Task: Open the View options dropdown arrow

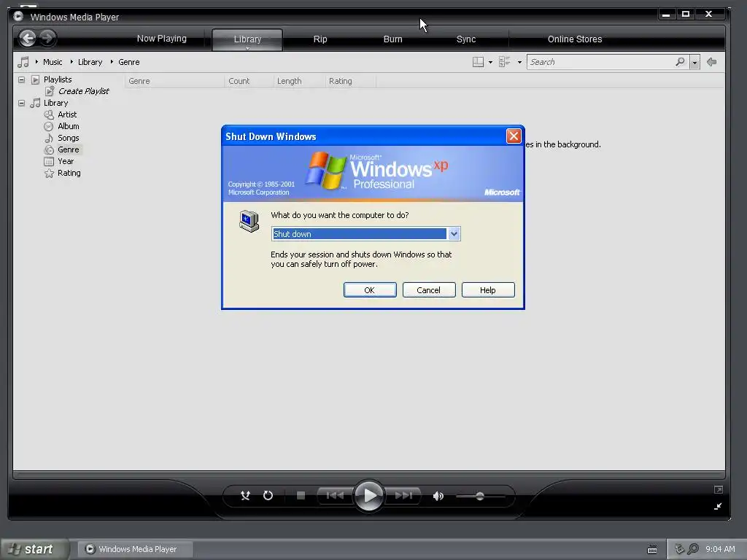Action: coord(519,63)
